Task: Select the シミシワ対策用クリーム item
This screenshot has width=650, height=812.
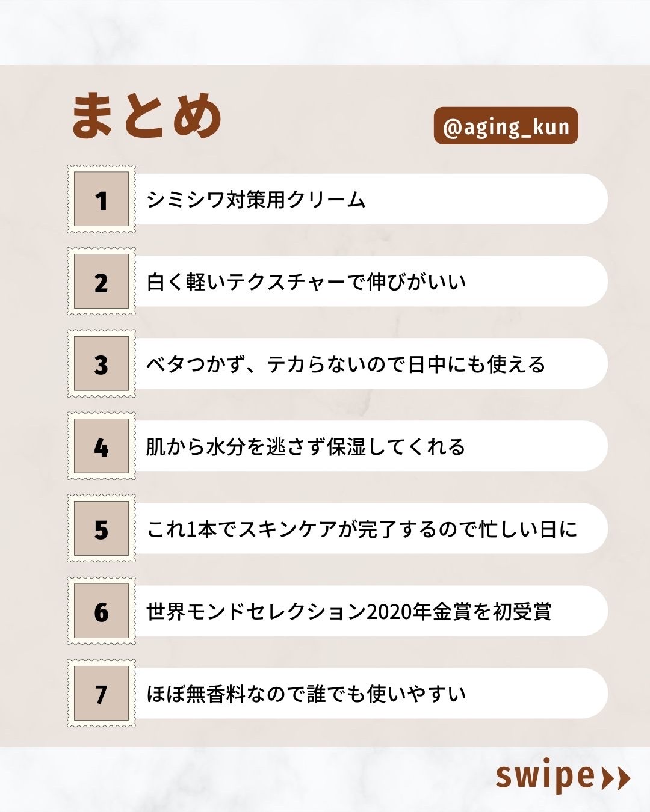Action: [x=256, y=200]
